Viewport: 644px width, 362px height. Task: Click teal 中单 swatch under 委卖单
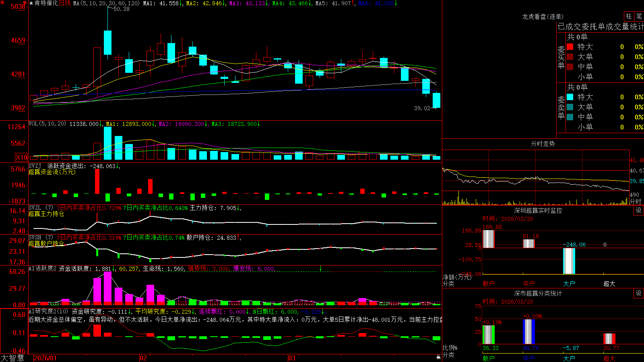570,117
